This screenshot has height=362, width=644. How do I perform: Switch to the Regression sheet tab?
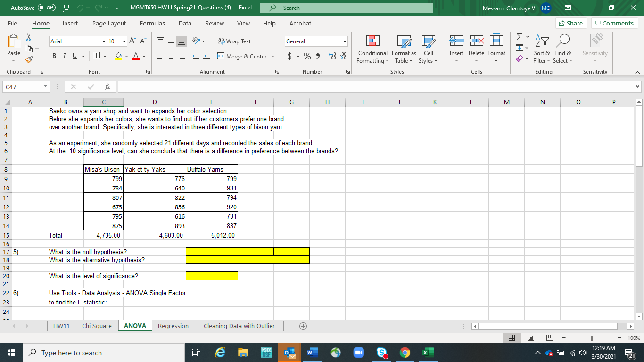pyautogui.click(x=173, y=326)
